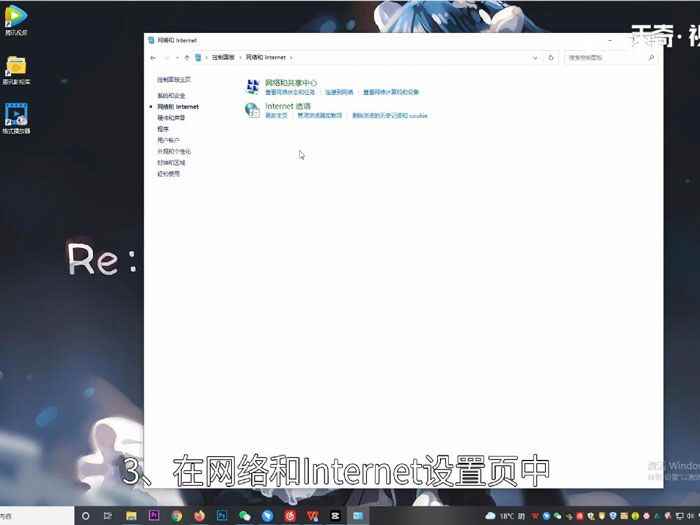Open the Internet 选项 globe icon

tap(252, 110)
